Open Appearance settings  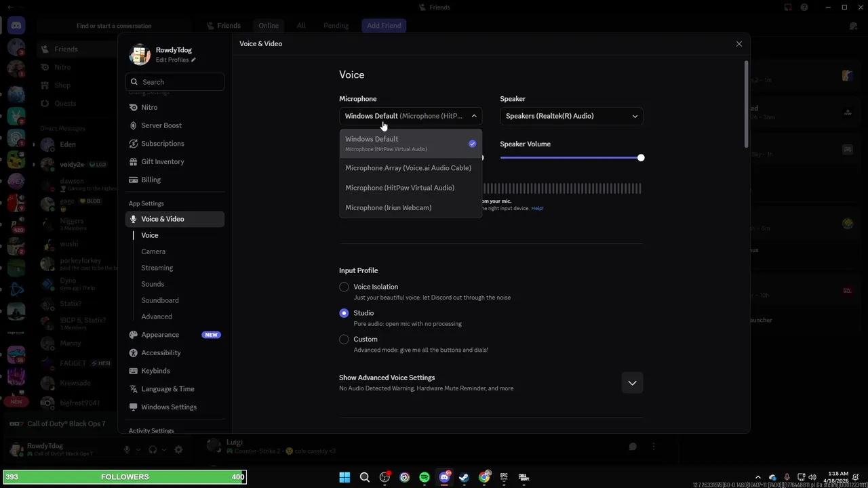pos(174,335)
